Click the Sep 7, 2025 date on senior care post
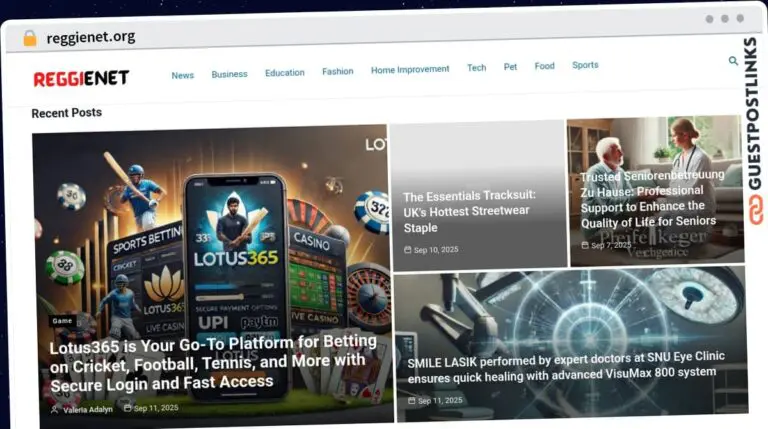The height and width of the screenshot is (429, 768). [x=611, y=245]
